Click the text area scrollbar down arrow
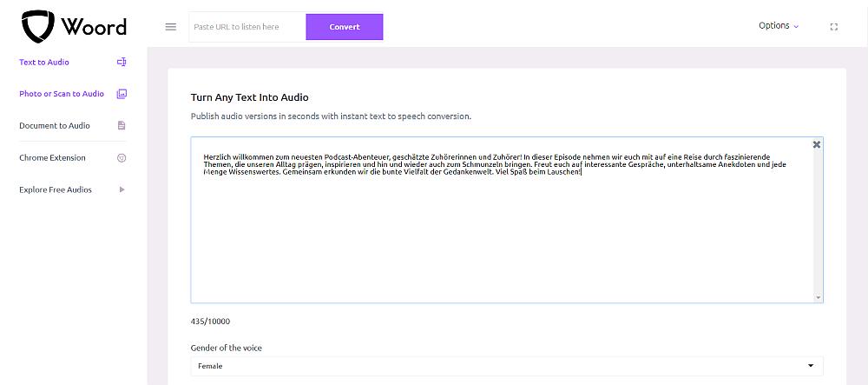The height and width of the screenshot is (385, 868). (x=818, y=297)
